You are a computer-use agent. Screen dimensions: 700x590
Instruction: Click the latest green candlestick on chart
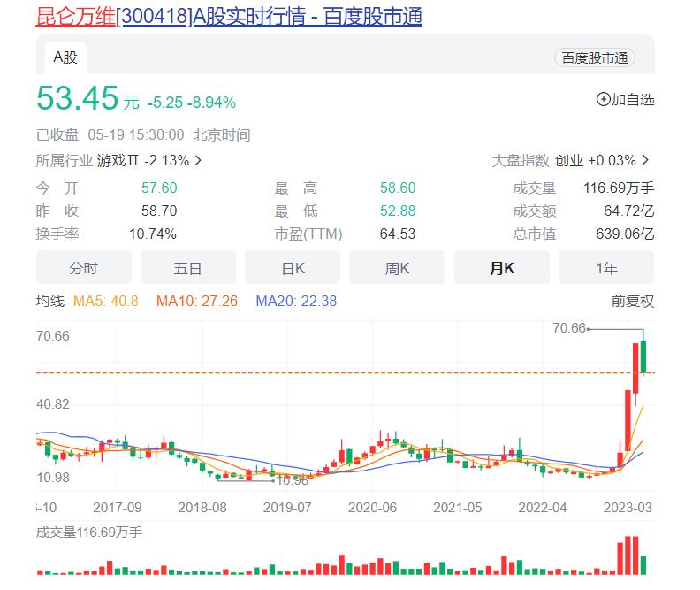(643, 356)
